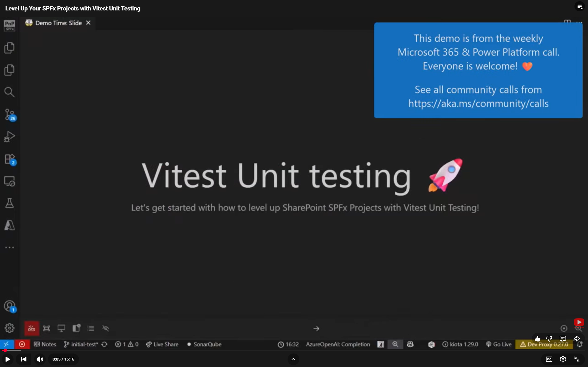The image size is (588, 367).
Task: Open the Remote Explorer panel
Action: (x=10, y=182)
